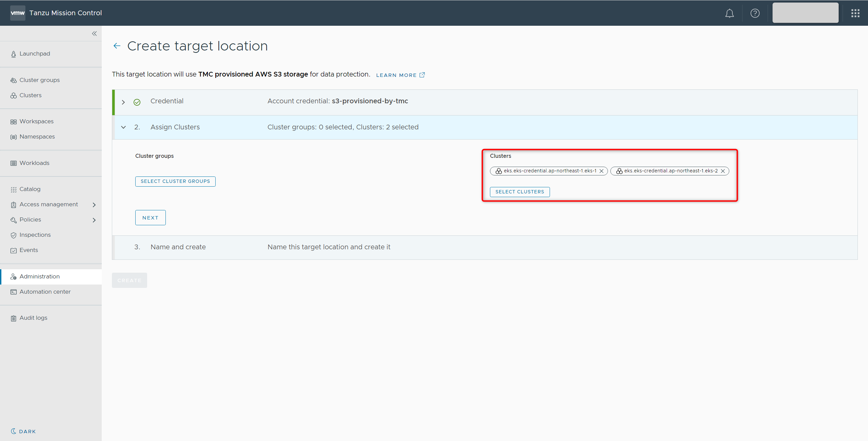Image resolution: width=868 pixels, height=441 pixels.
Task: Toggle Dark theme mode
Action: (x=23, y=431)
